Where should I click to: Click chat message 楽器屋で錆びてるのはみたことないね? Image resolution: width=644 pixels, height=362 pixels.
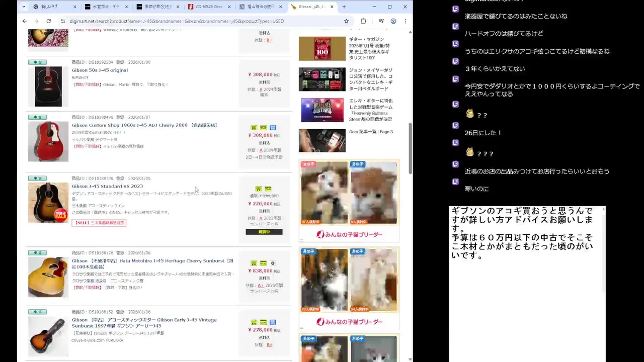(516, 16)
